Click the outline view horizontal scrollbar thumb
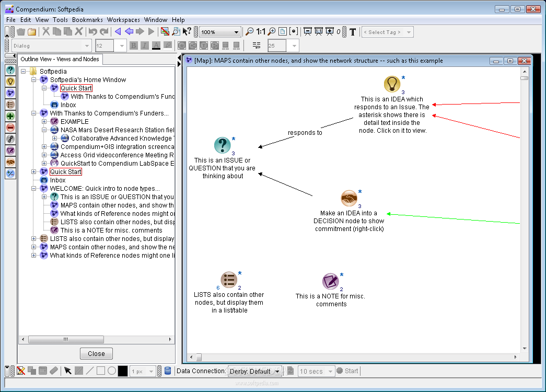 click(66, 339)
